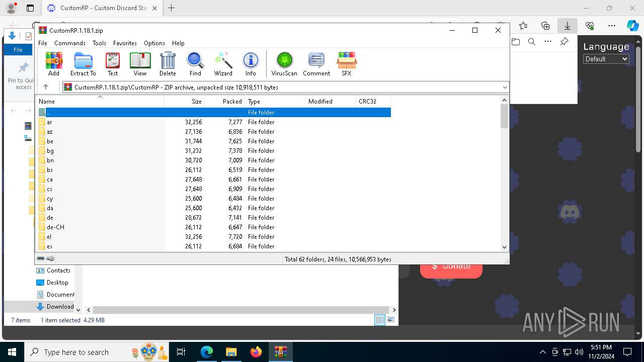The image size is (644, 362).
Task: Show hidden system tray icons chevron
Action: pyautogui.click(x=542, y=352)
